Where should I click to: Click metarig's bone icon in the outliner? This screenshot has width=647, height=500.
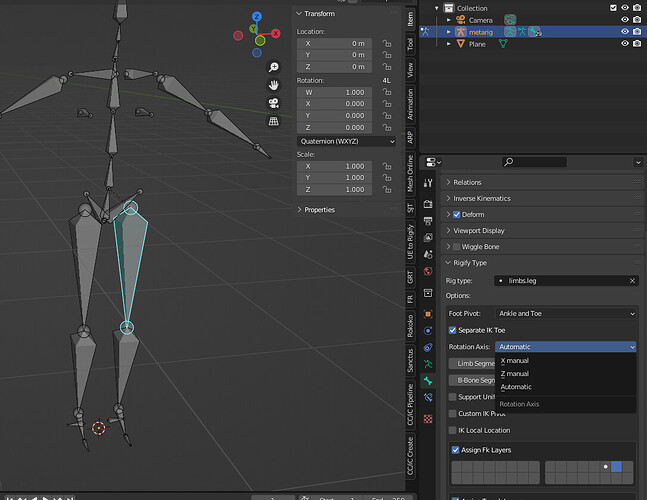pos(535,32)
